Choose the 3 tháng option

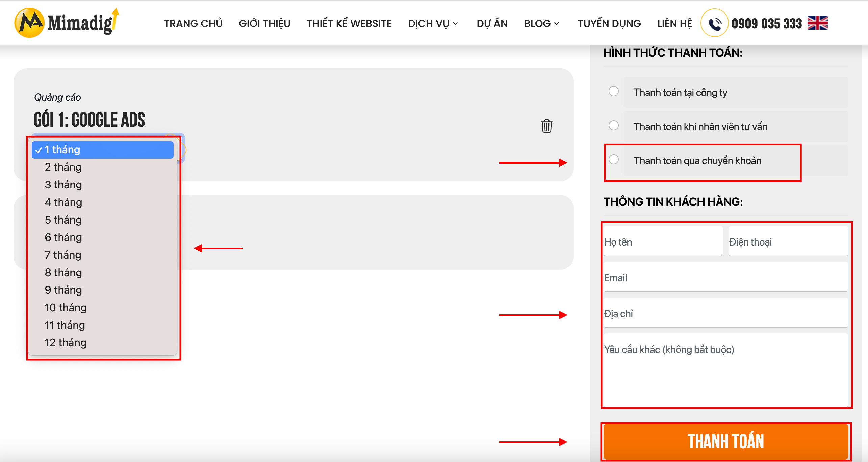point(103,185)
